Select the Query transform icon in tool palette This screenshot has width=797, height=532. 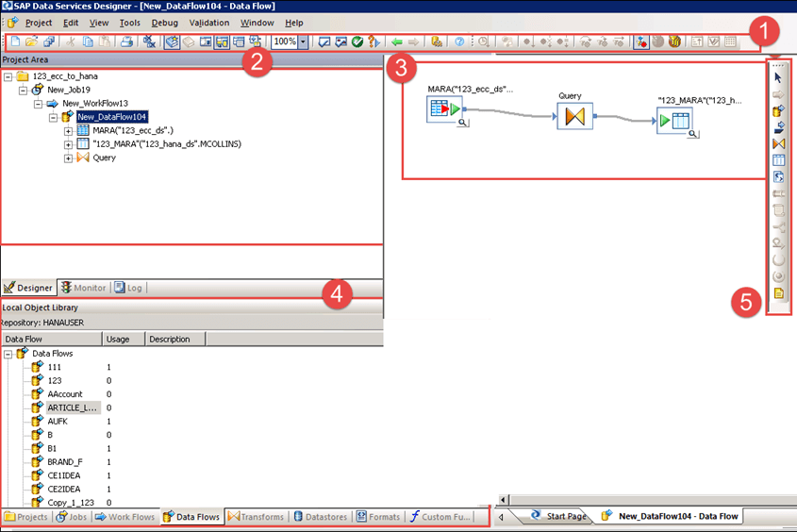click(x=779, y=142)
